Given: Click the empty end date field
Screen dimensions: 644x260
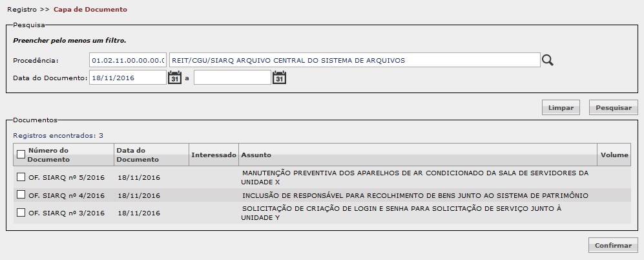Looking at the screenshot, I should [233, 78].
